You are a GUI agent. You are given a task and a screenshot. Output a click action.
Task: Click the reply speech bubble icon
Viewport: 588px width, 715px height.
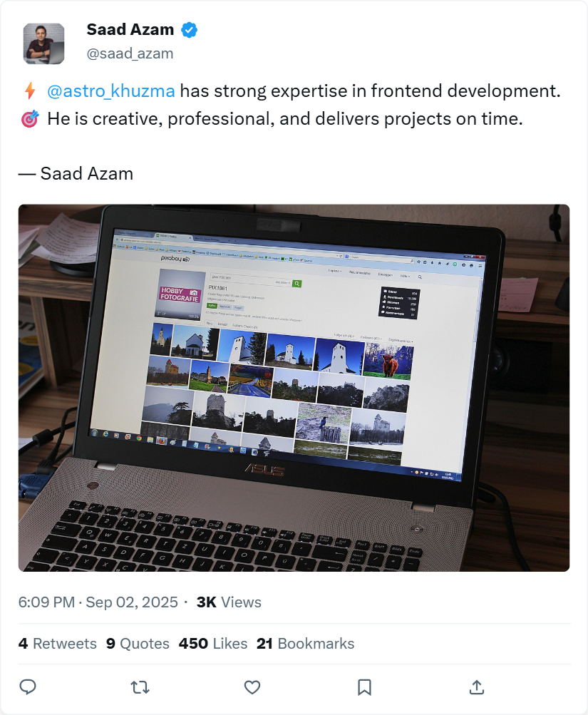pos(28,686)
